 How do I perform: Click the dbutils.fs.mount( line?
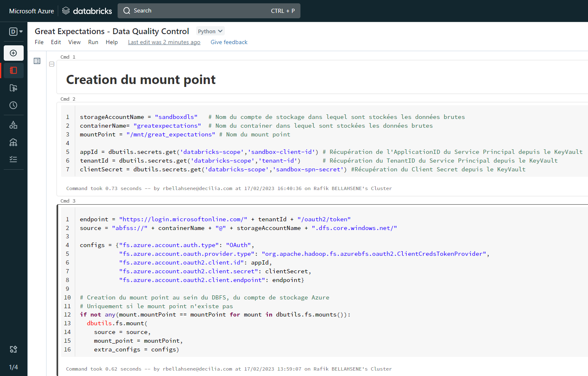pos(117,323)
